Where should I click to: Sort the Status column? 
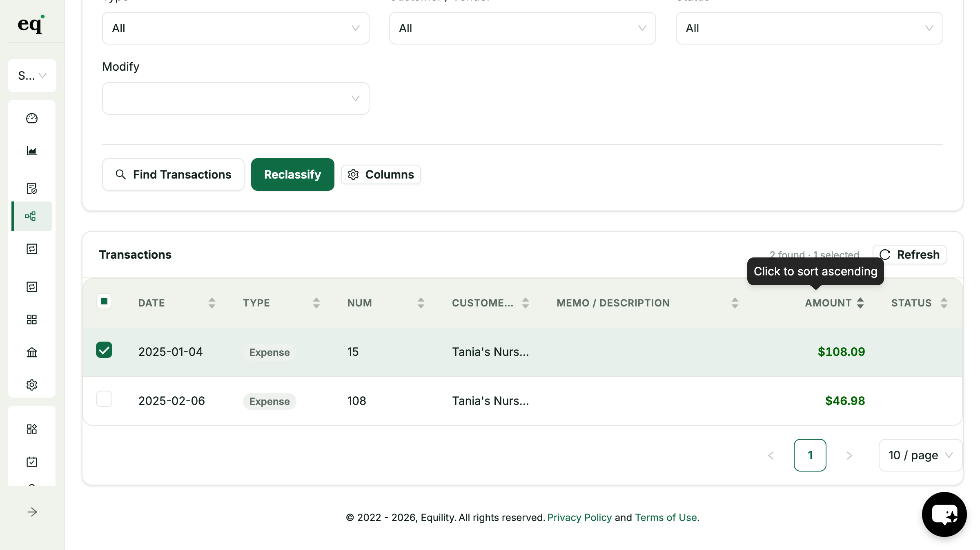pos(944,303)
